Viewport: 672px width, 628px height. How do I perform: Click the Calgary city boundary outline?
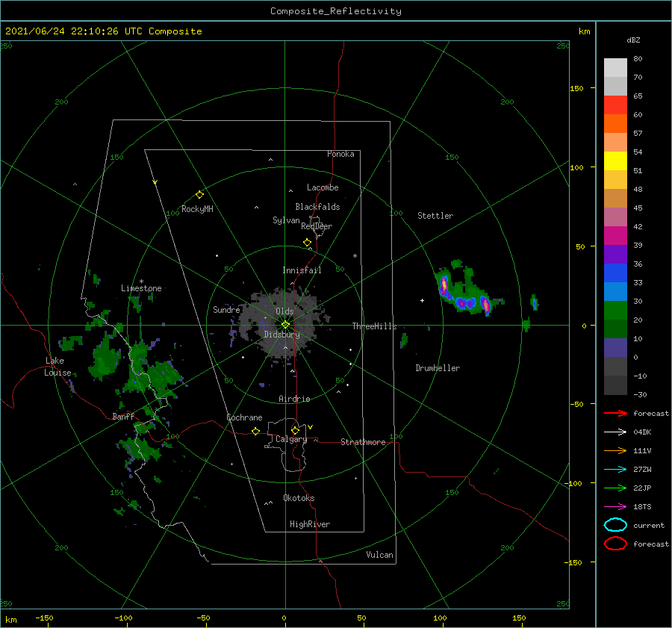tap(286, 445)
